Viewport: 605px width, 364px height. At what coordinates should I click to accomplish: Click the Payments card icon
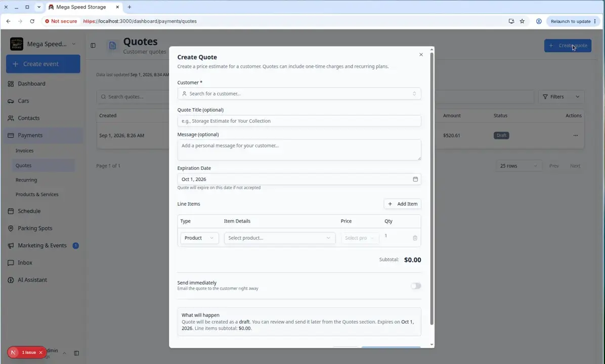[x=11, y=135]
